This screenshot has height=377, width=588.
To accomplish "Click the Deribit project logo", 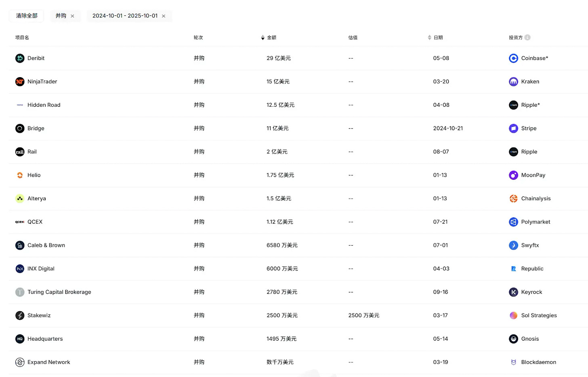I will click(20, 58).
